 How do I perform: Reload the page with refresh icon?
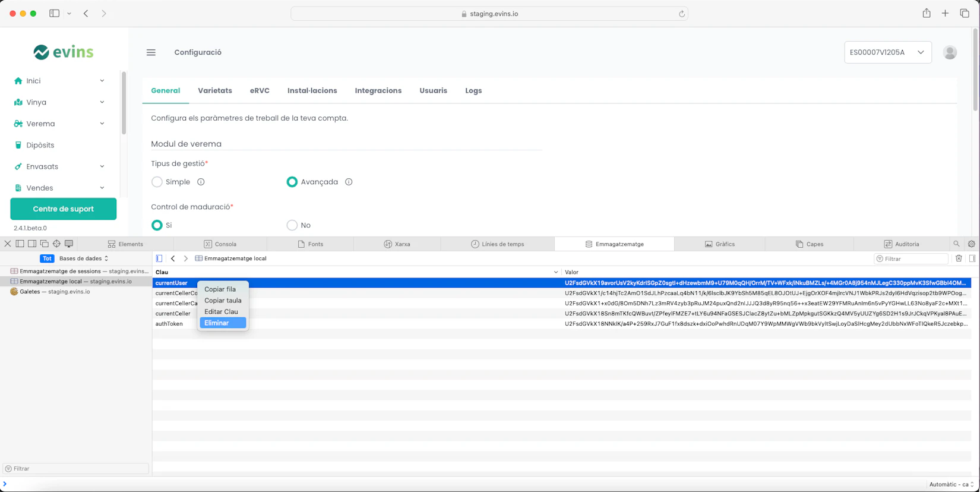point(681,14)
